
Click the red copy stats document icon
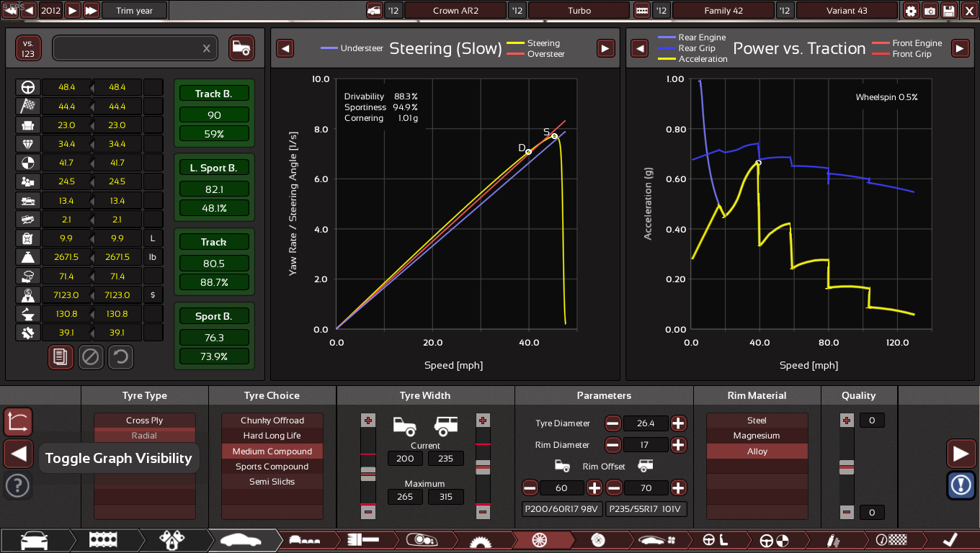point(61,357)
